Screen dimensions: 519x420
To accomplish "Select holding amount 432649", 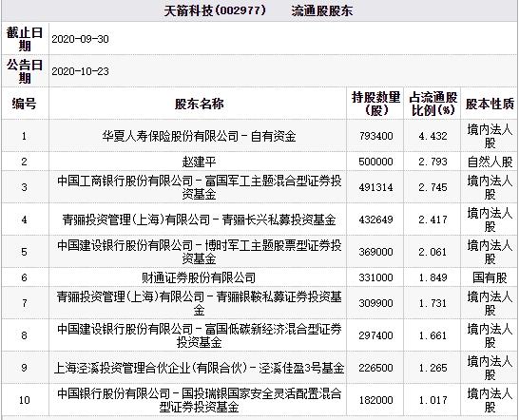I will point(375,220).
